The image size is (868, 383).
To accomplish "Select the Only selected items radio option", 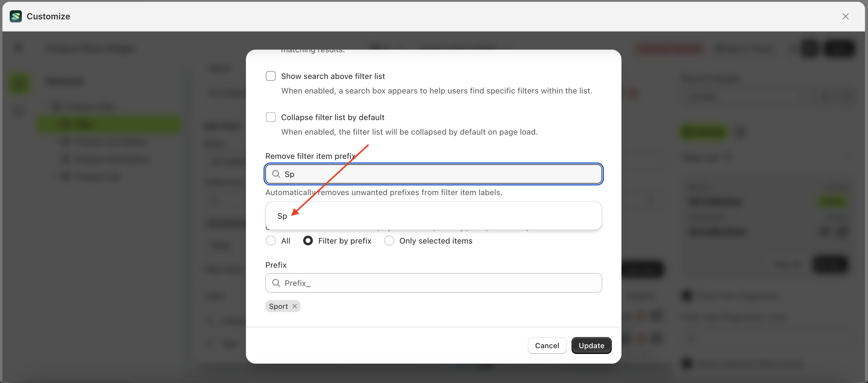I will 389,241.
